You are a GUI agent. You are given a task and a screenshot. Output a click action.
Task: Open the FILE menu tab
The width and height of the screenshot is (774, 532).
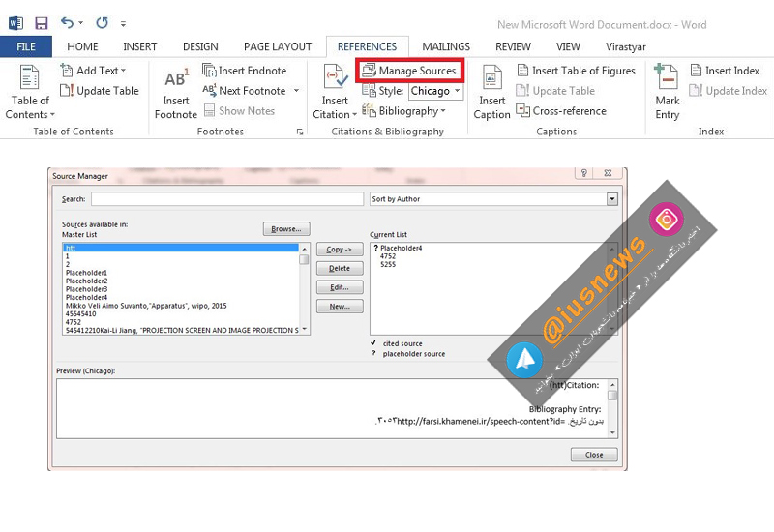26,46
